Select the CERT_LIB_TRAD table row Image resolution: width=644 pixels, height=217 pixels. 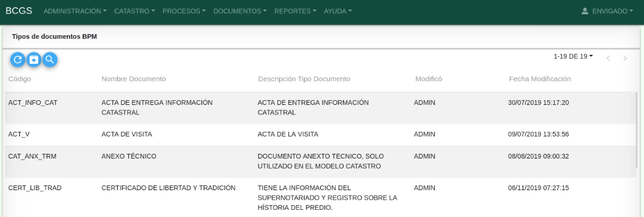(320, 198)
